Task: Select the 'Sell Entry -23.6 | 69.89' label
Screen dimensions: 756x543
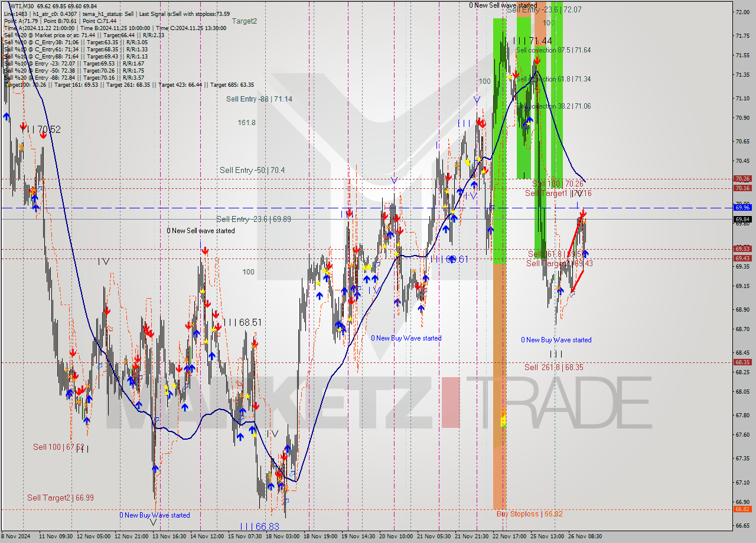Action: click(253, 219)
